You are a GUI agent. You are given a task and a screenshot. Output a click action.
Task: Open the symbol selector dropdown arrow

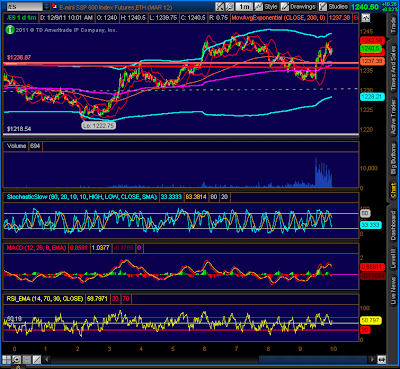click(x=46, y=6)
